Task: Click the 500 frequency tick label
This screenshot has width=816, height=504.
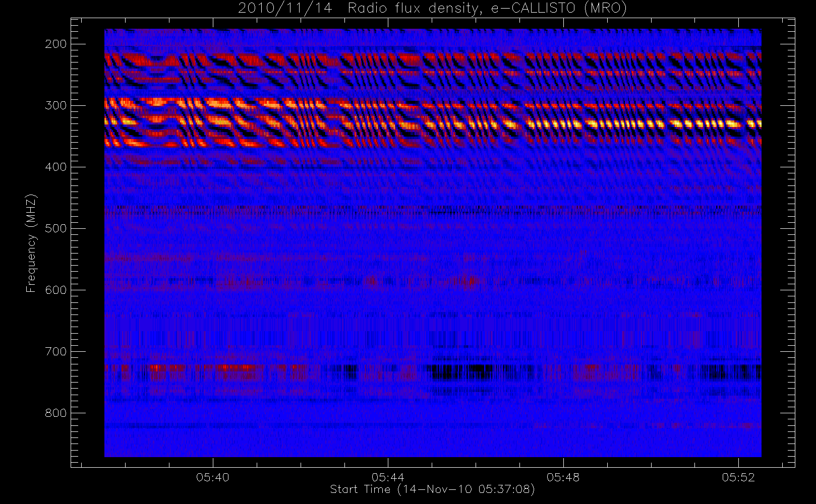Action: 56,228
